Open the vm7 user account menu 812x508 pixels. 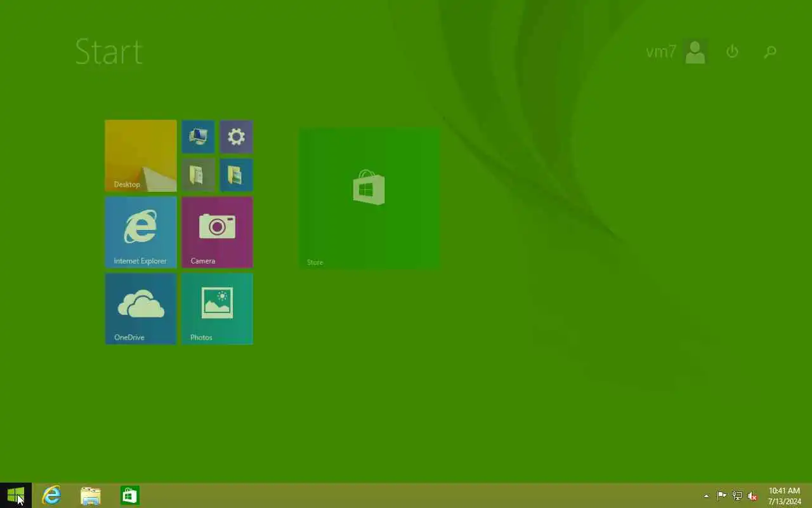click(x=676, y=52)
